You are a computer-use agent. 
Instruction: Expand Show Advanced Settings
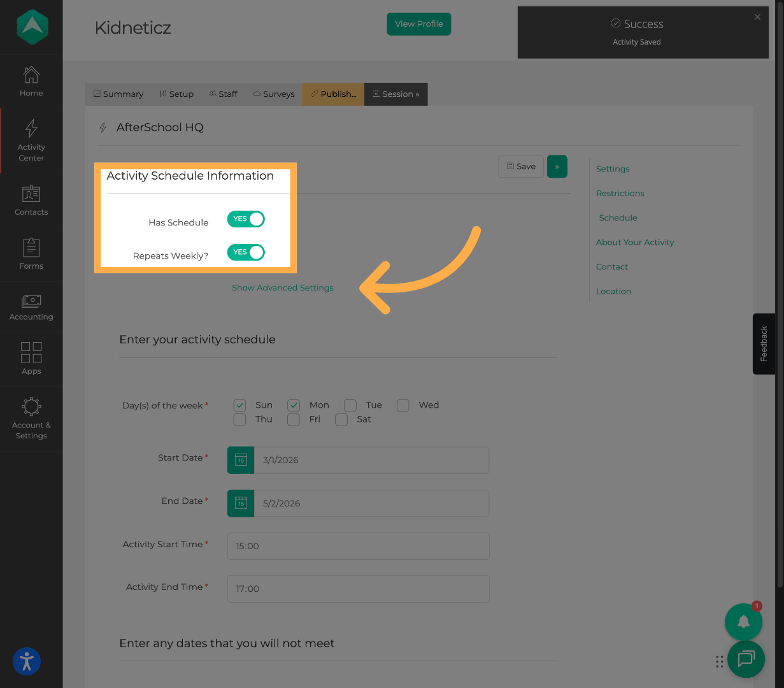click(282, 287)
